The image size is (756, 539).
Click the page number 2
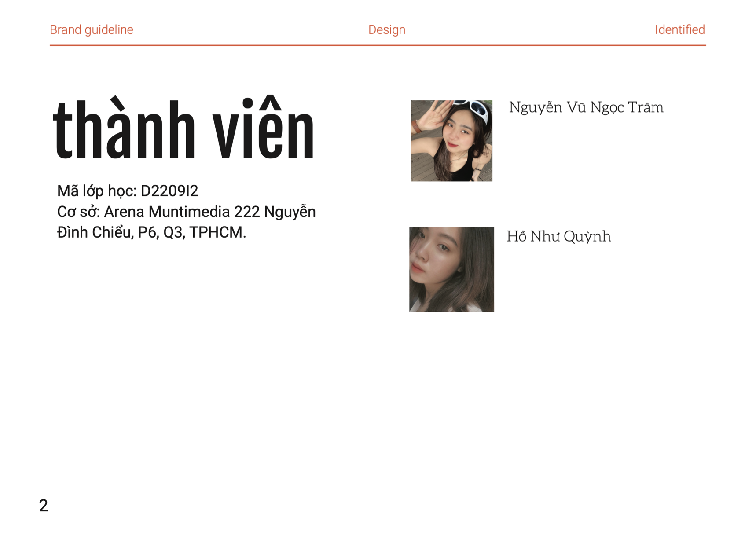pos(43,506)
